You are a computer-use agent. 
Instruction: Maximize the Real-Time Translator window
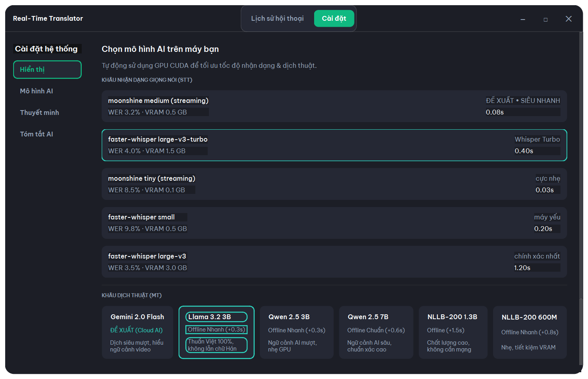(x=545, y=19)
